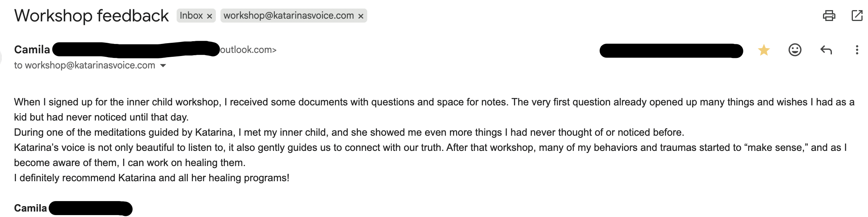Print this email using the printer icon
Screen dimensions: 868x217
[829, 16]
